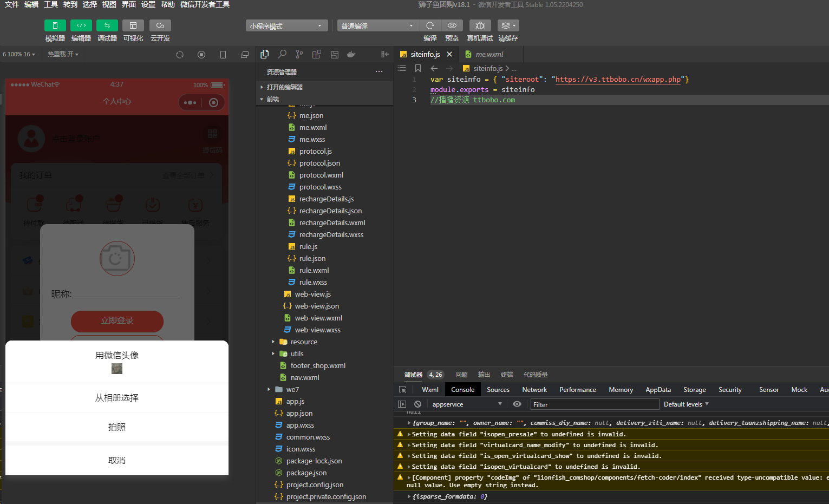
Task: Click the 预览 preview eye icon
Action: click(x=452, y=25)
